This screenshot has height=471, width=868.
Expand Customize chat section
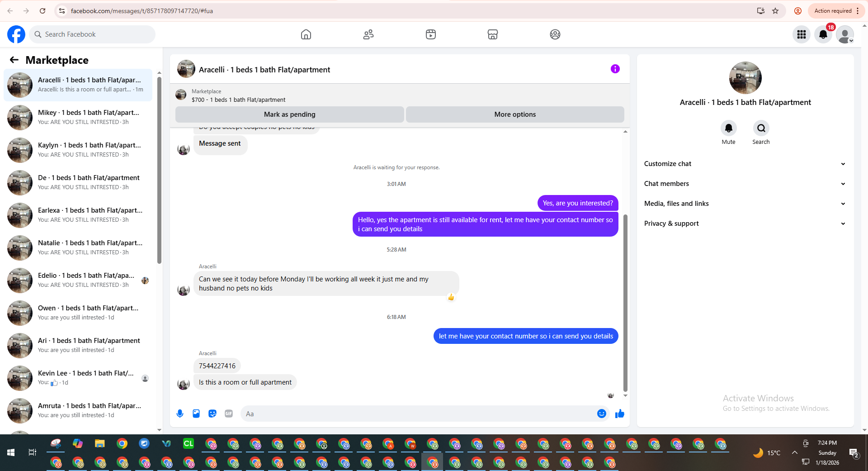[745, 164]
